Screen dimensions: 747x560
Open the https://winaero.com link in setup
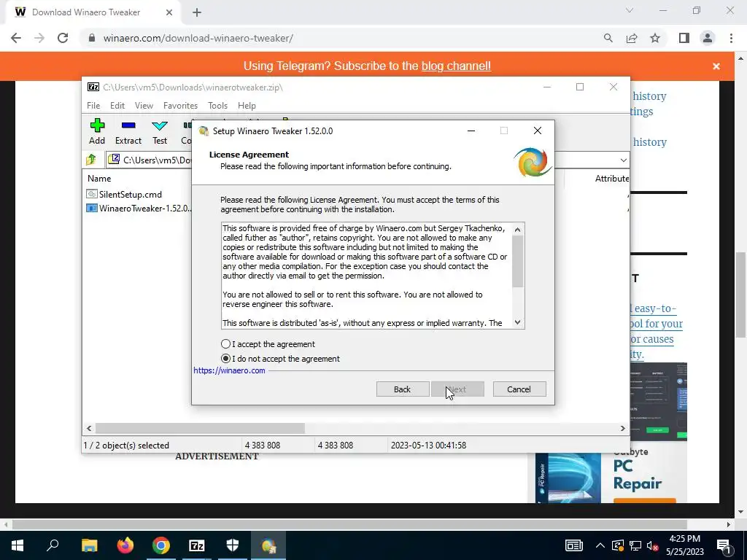pyautogui.click(x=229, y=370)
